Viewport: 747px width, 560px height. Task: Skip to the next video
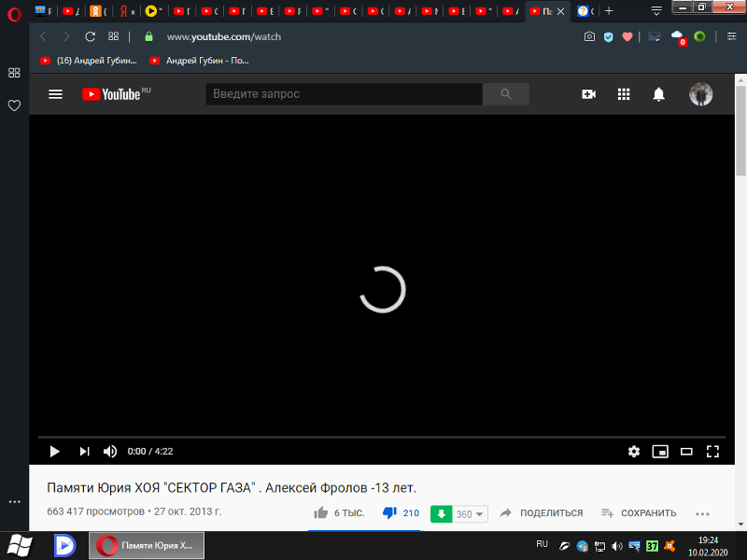84,451
